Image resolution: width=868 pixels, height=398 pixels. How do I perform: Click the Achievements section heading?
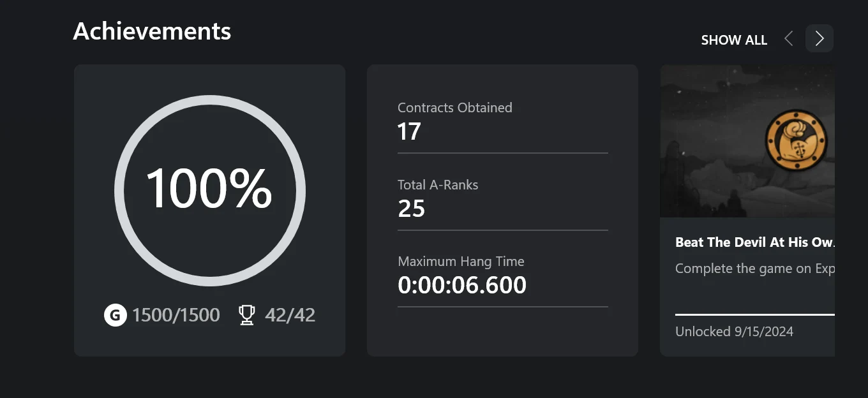click(x=152, y=31)
